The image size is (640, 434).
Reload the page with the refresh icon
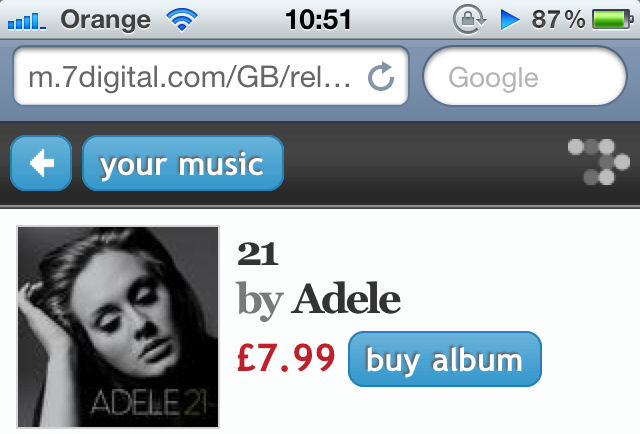(381, 76)
